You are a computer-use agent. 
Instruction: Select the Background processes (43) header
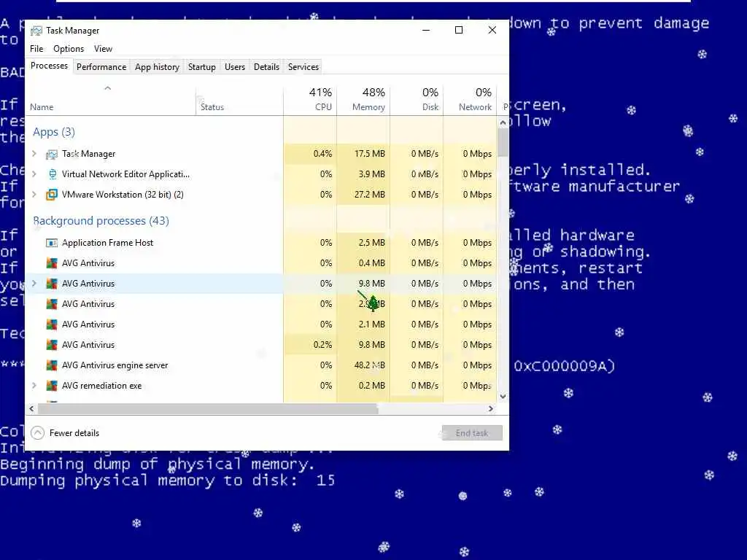tap(101, 221)
